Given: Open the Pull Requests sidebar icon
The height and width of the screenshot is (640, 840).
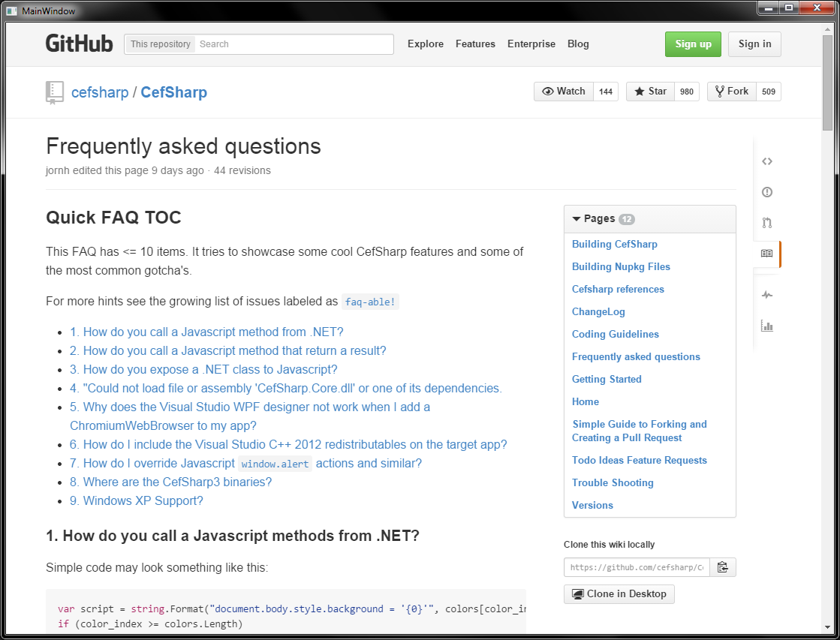Looking at the screenshot, I should point(766,223).
